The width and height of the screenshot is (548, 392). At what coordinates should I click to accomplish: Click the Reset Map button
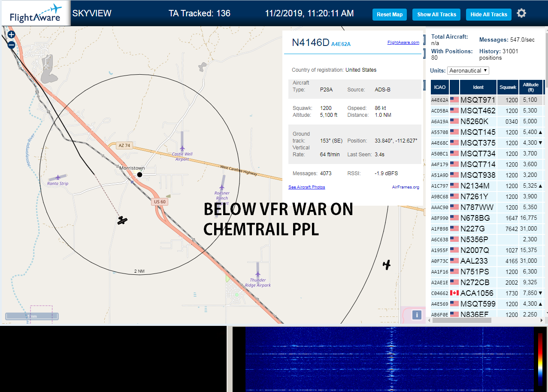(x=390, y=15)
